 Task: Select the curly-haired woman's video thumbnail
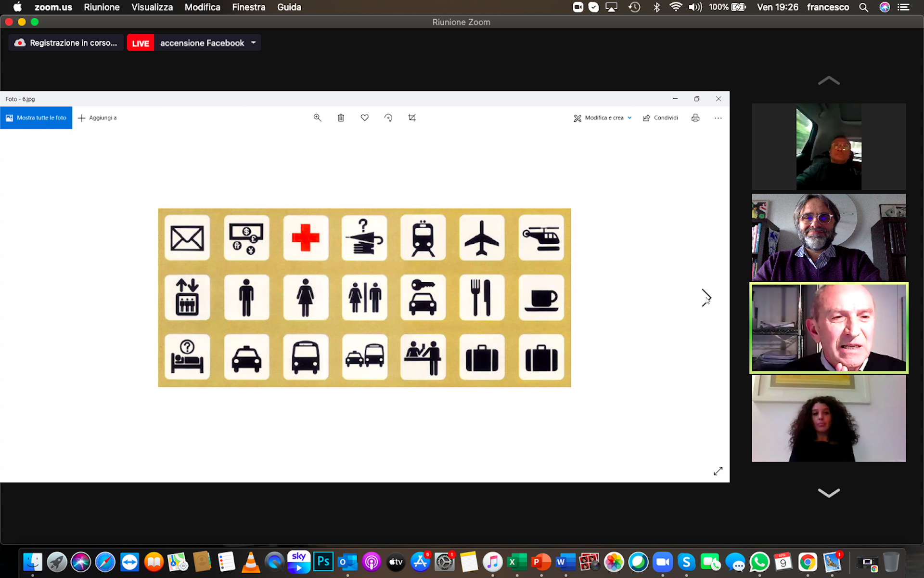pyautogui.click(x=829, y=418)
